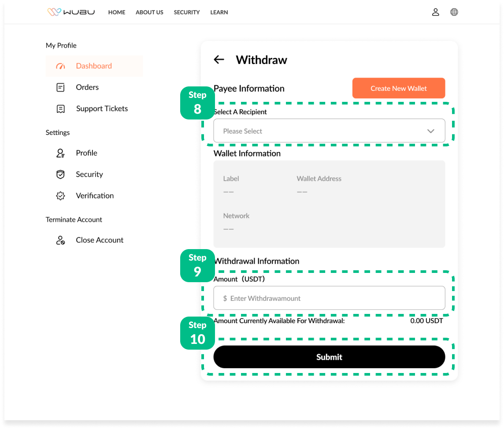Click the Dashboard gauge icon

tap(61, 66)
